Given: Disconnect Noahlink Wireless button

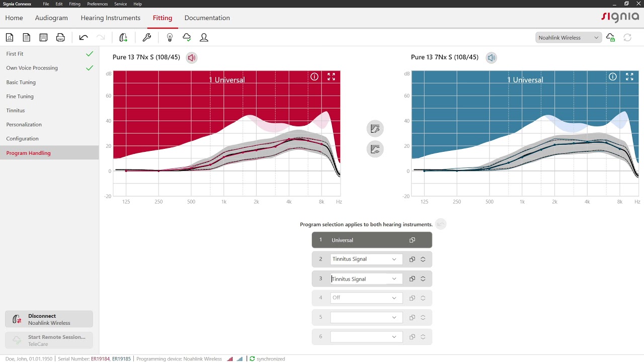Looking at the screenshot, I should (x=49, y=319).
